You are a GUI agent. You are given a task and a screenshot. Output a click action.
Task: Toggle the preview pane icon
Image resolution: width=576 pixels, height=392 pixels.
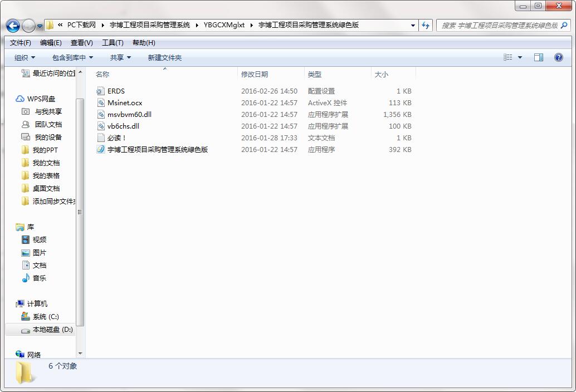[x=538, y=57]
